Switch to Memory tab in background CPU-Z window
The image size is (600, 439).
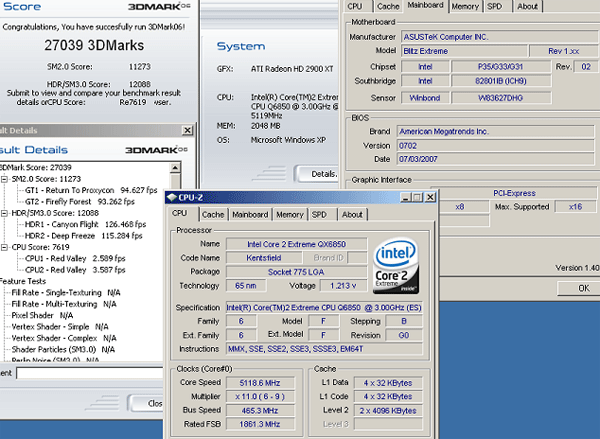(x=465, y=7)
